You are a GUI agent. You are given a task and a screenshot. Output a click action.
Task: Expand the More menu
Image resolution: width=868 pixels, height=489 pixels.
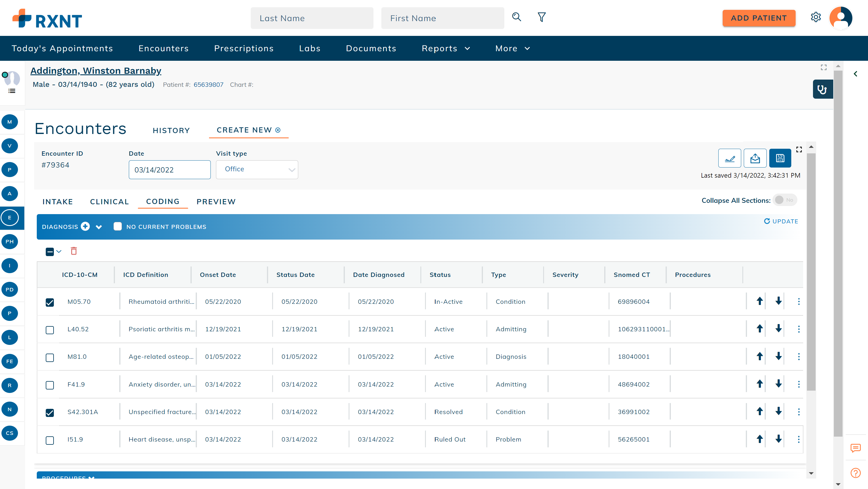click(512, 48)
